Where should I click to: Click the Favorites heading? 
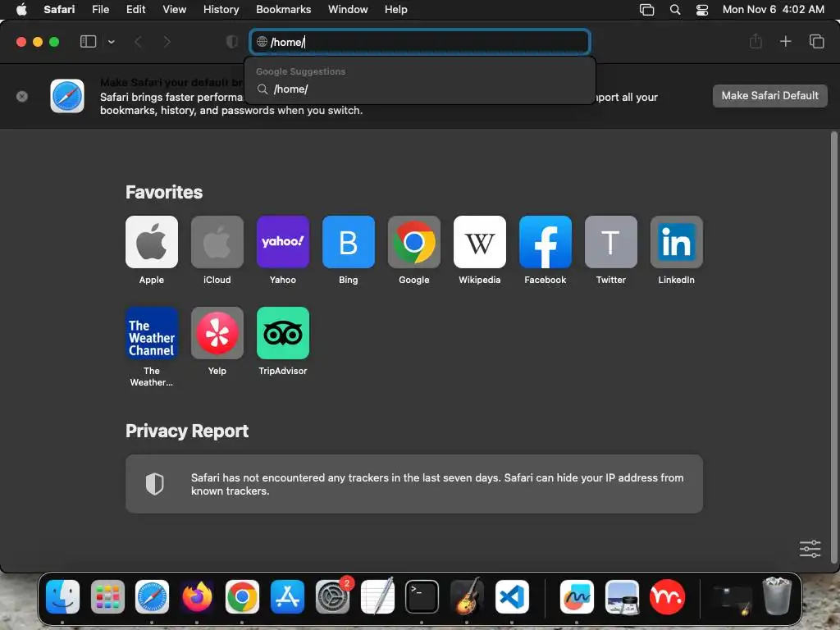(x=164, y=192)
